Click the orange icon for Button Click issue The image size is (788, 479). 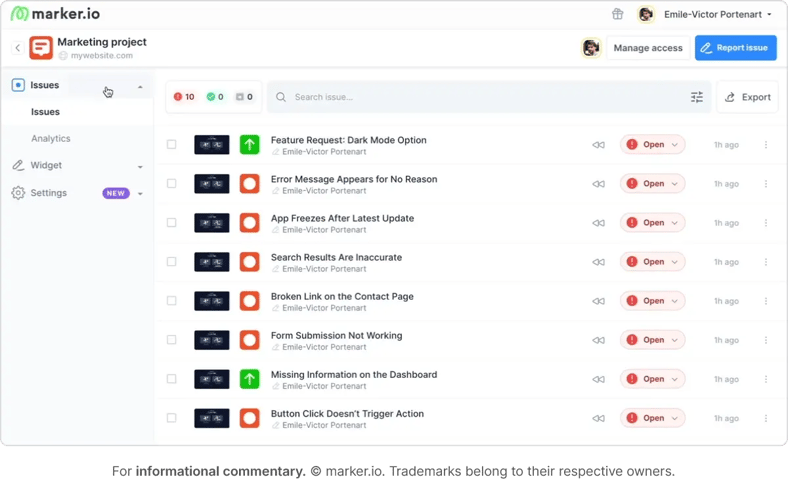click(249, 418)
